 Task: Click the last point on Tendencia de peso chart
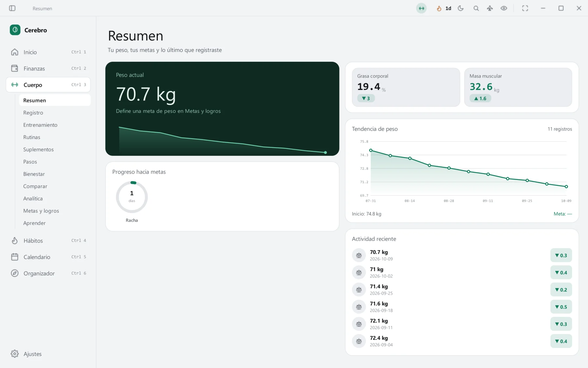(x=566, y=186)
